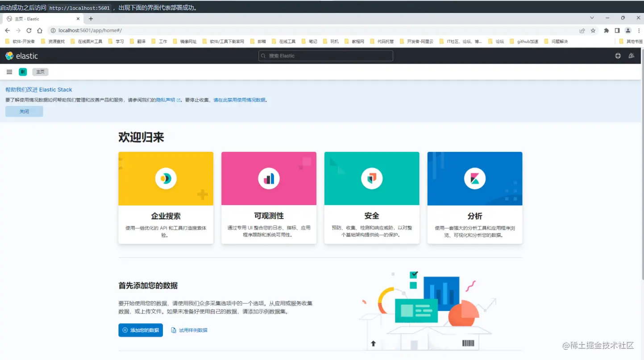Screen dimensions: 644x360
Task: Click the 请在此禁用使用情况数据 link
Action: [x=239, y=100]
